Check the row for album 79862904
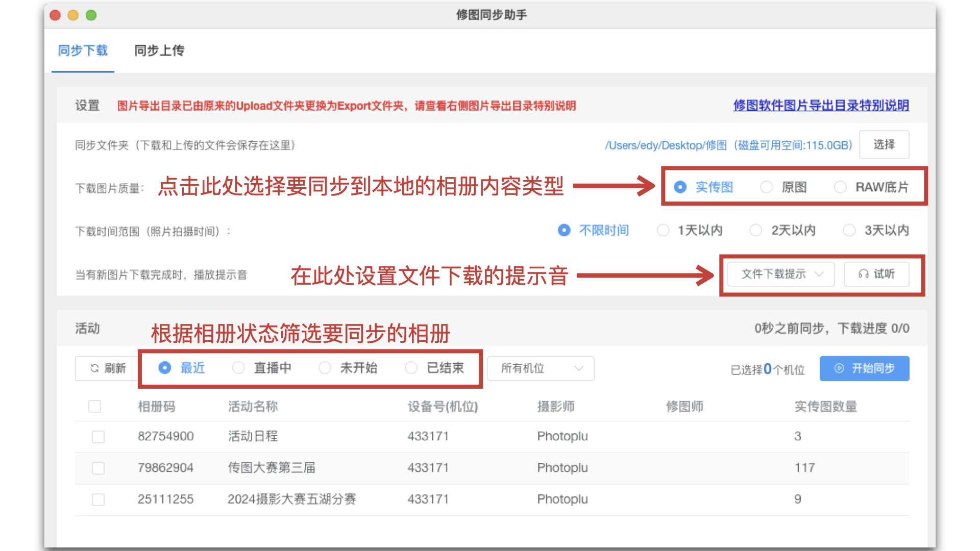This screenshot has height=551, width=980. coord(98,468)
